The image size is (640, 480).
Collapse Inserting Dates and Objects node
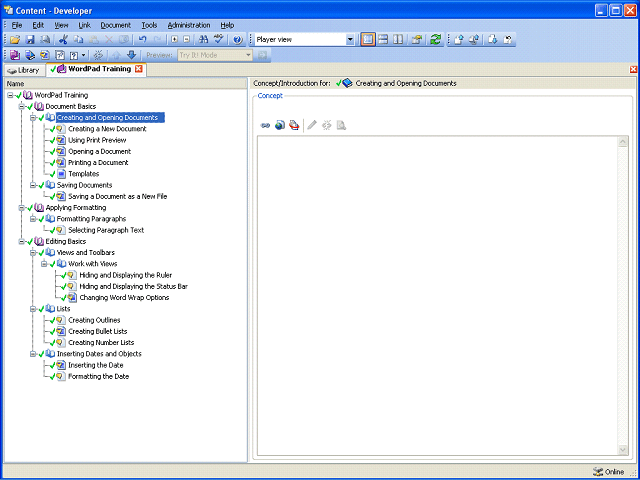pyautogui.click(x=33, y=354)
